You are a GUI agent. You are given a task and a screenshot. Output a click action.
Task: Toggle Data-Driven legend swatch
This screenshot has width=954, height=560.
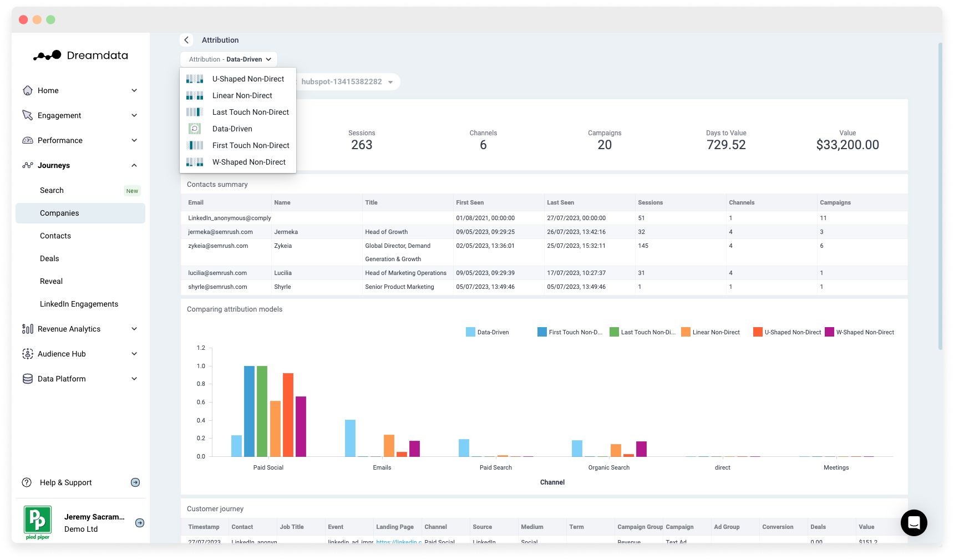point(470,332)
